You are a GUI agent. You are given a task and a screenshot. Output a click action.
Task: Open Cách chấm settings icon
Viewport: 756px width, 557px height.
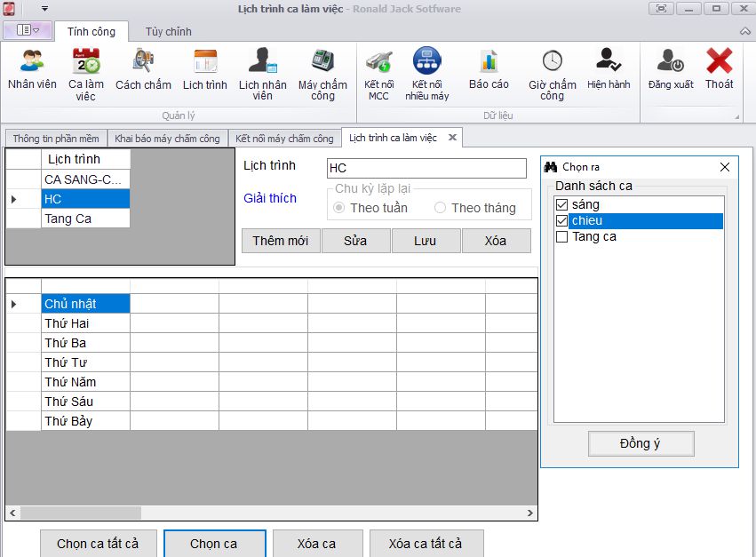click(143, 62)
